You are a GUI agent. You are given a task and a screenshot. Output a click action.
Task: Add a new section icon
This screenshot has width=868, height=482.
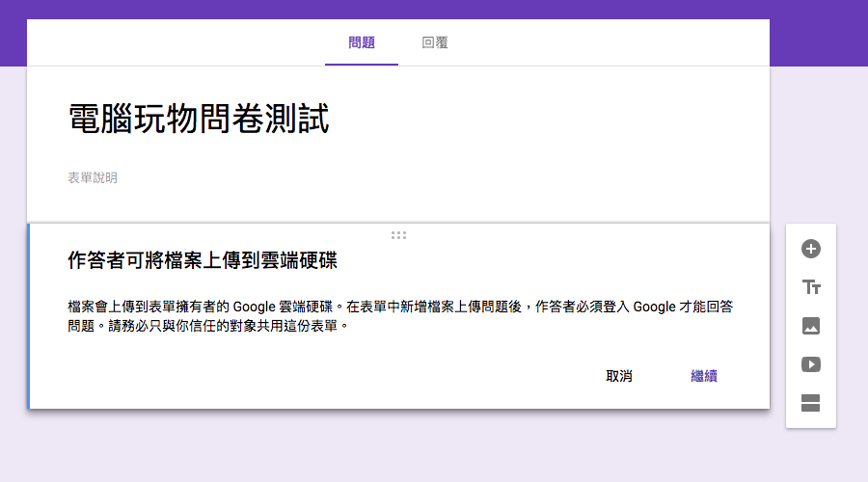[x=810, y=403]
